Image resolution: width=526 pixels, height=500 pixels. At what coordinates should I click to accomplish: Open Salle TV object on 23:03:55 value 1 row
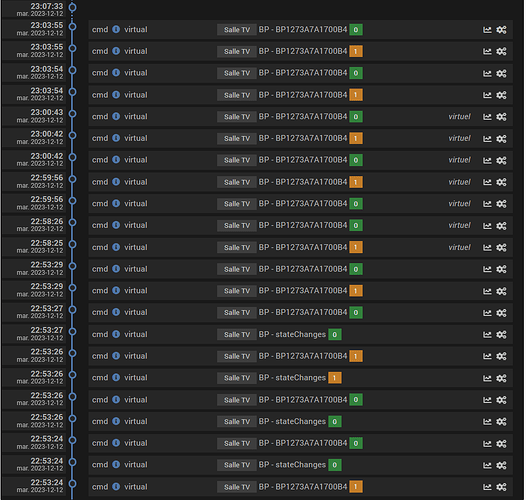coord(237,52)
